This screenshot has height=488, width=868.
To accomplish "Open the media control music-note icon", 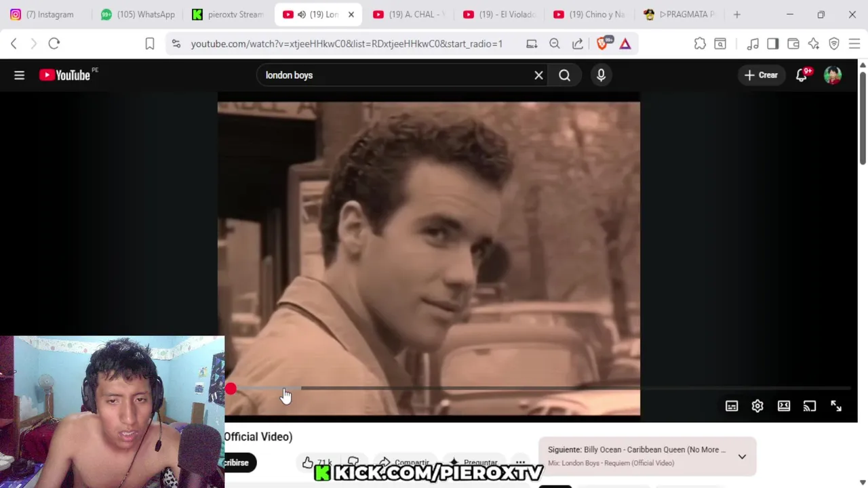I will (753, 44).
